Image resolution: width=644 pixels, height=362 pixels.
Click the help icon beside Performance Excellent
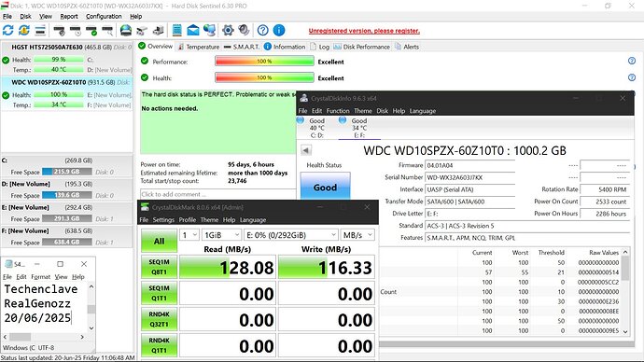click(632, 61)
